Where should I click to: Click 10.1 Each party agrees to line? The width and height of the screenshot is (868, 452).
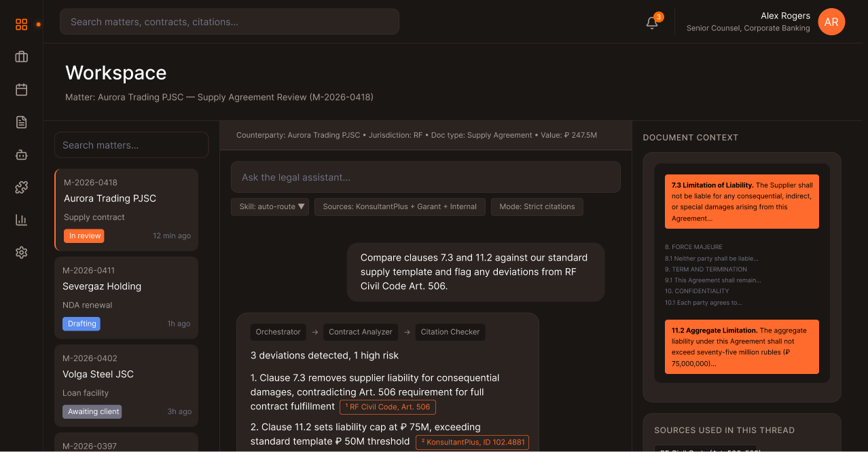pyautogui.click(x=704, y=303)
